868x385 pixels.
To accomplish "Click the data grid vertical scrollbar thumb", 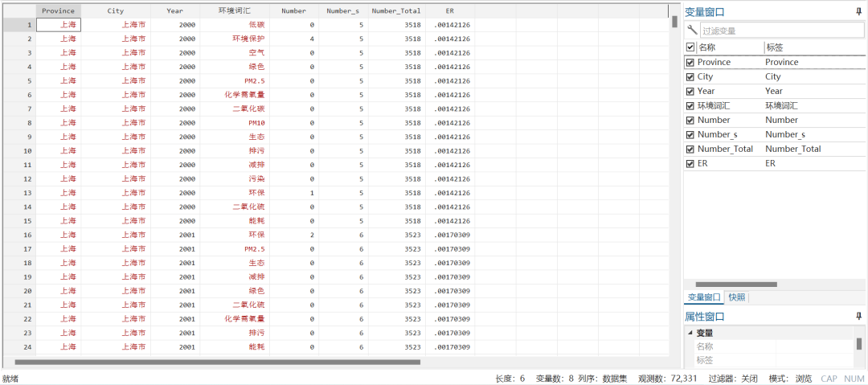I will [674, 21].
